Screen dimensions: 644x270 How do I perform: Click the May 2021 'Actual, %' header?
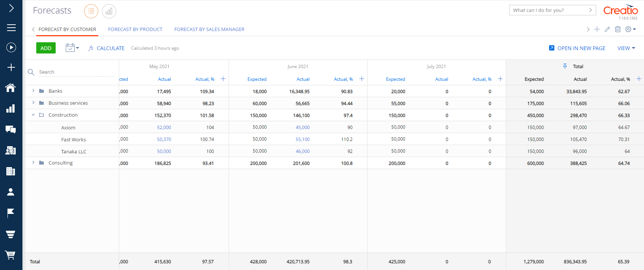[x=205, y=79]
